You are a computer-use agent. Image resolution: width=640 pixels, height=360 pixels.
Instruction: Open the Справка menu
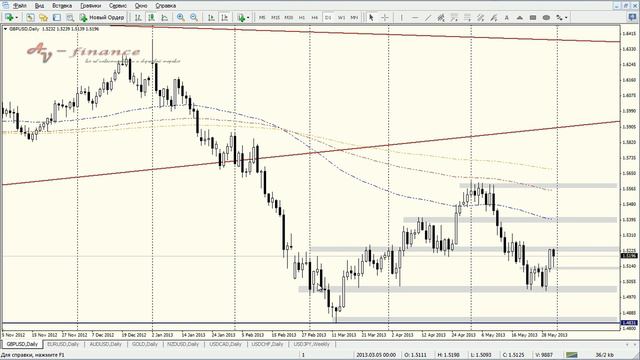click(x=166, y=6)
